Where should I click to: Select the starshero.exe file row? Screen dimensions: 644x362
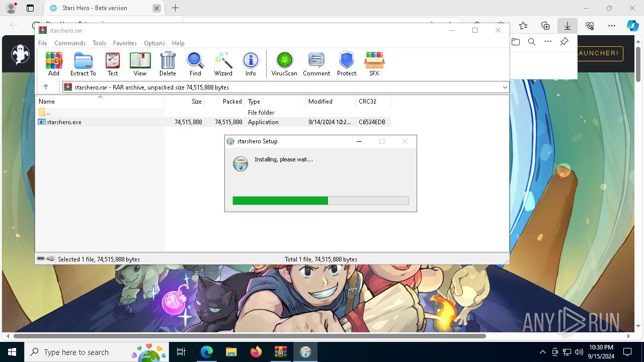coord(214,122)
